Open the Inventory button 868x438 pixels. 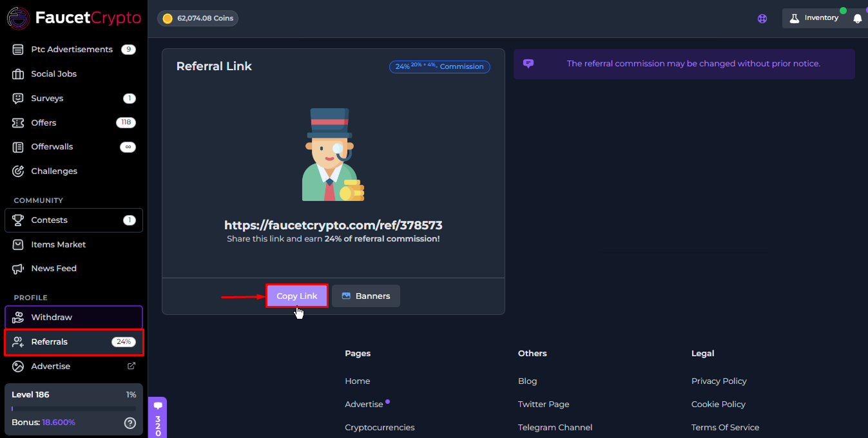point(814,18)
